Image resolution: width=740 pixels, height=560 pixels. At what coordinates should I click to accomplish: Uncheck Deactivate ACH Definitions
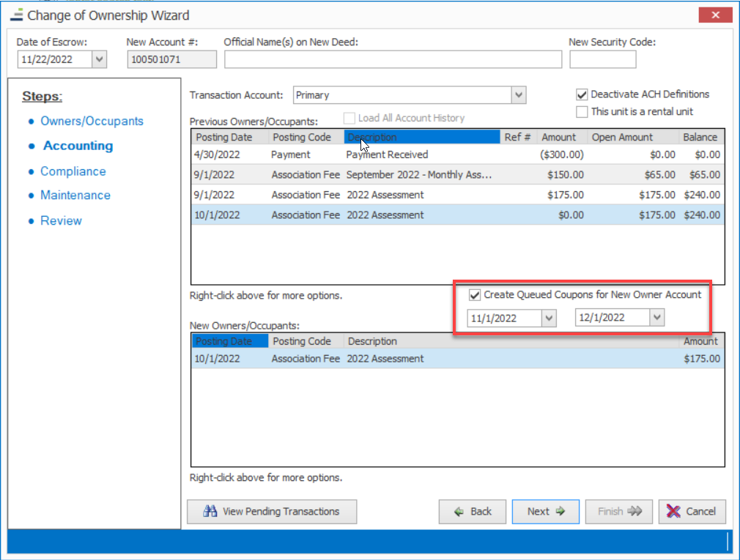582,94
